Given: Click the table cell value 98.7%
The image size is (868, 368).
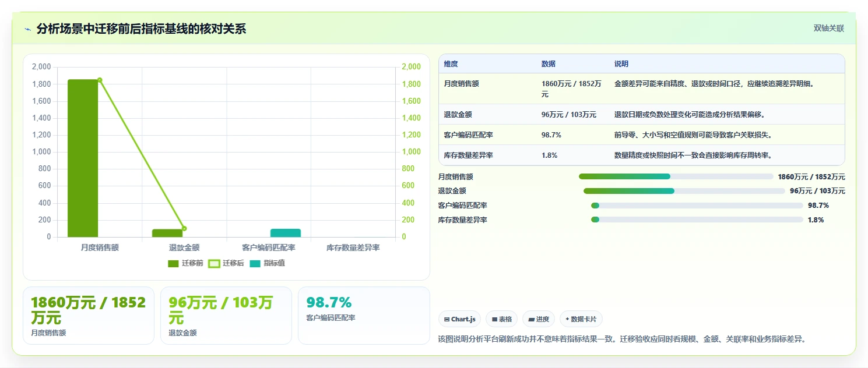Looking at the screenshot, I should coord(551,135).
